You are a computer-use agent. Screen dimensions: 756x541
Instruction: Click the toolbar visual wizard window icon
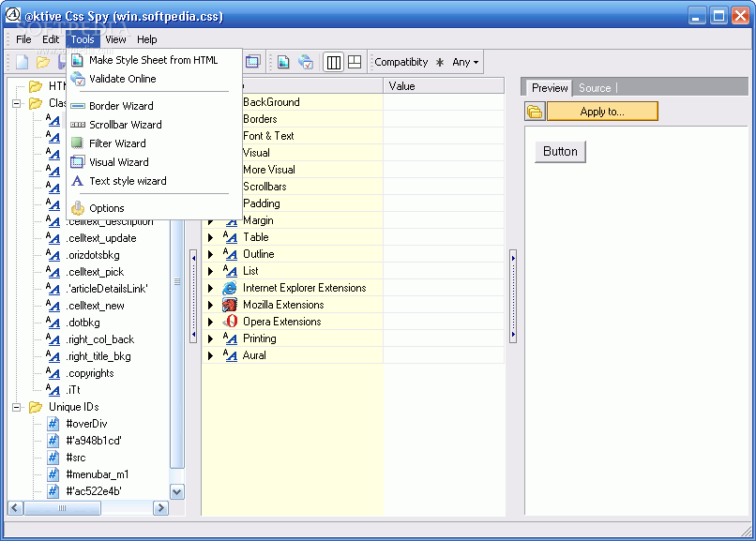[x=252, y=62]
